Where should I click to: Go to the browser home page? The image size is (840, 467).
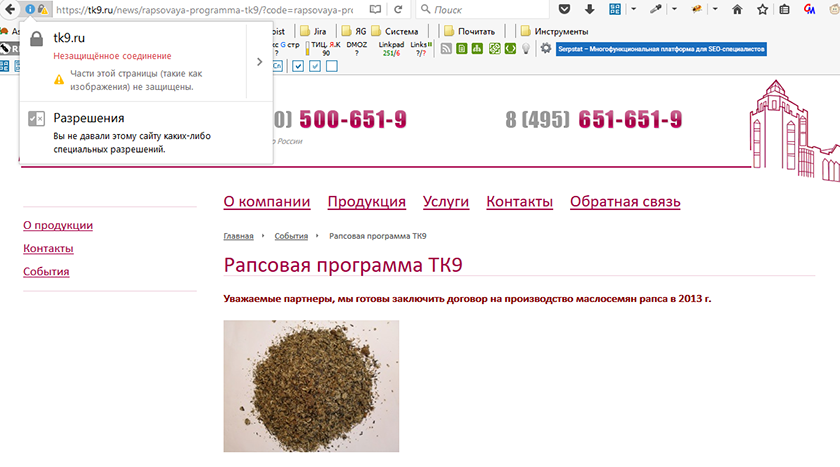coord(737,9)
